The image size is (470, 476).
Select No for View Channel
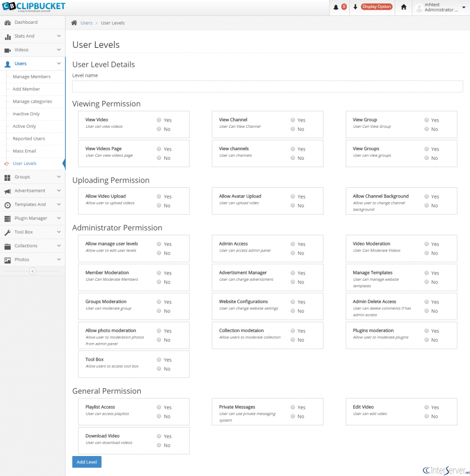[x=293, y=129]
